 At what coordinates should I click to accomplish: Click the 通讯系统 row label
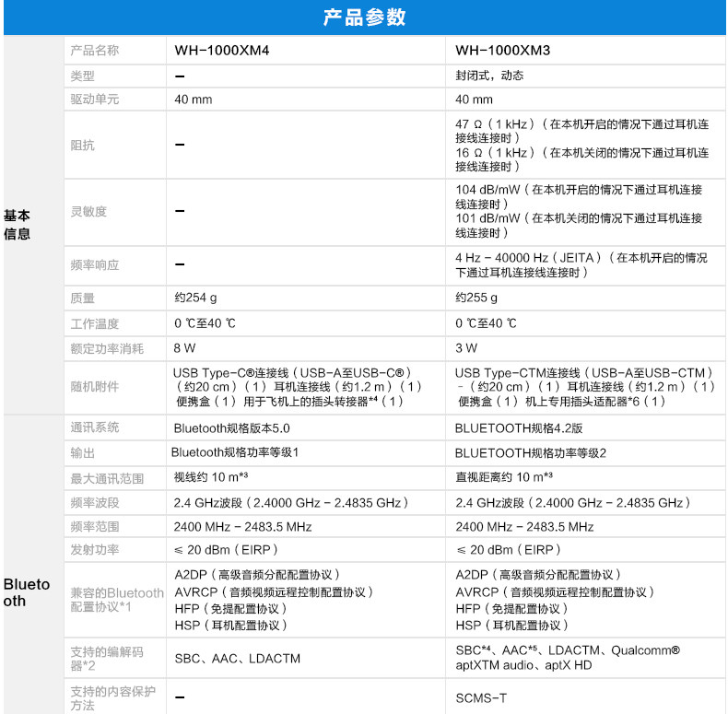95,427
